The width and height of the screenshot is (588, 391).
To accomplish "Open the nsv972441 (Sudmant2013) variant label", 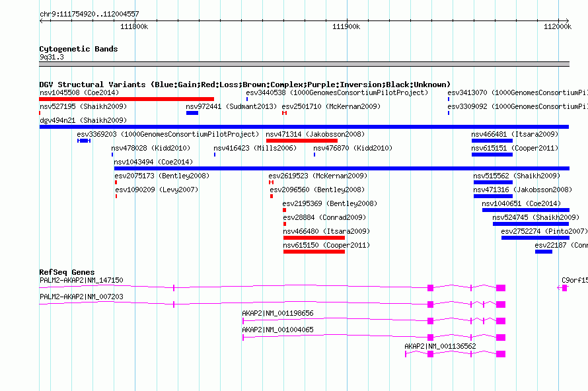I will [231, 106].
